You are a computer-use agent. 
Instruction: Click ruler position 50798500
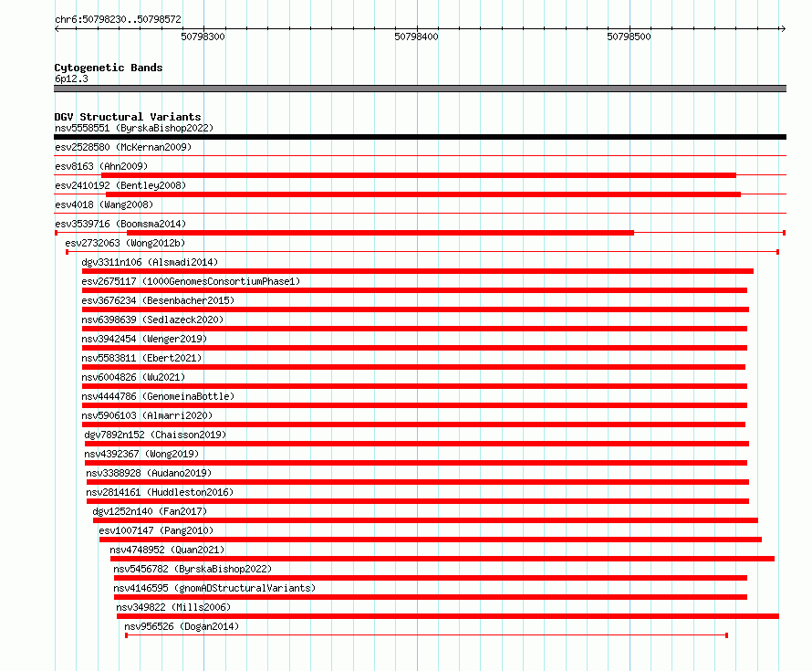click(630, 37)
